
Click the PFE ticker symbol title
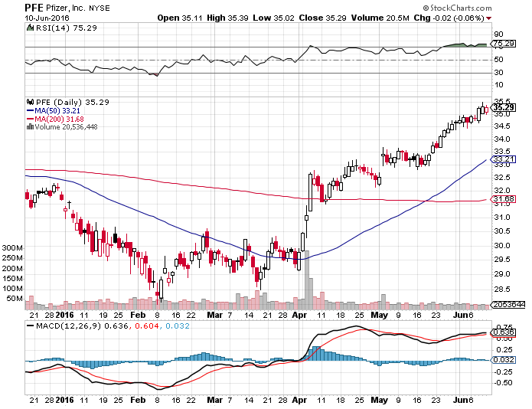coord(34,8)
